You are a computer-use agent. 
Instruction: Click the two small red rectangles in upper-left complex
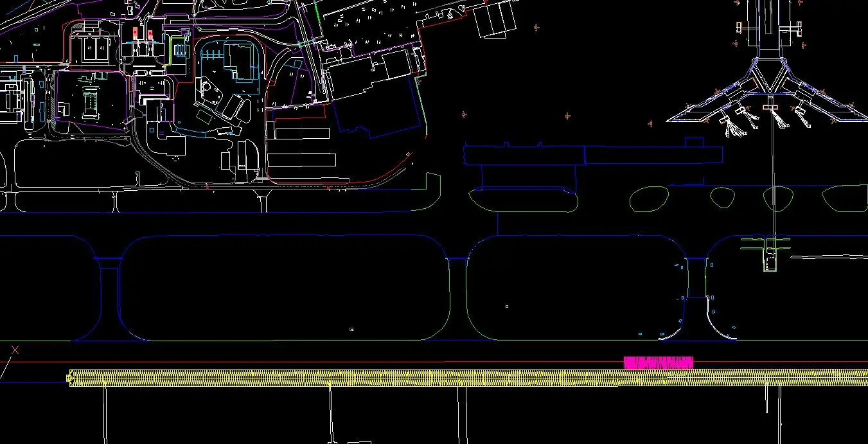click(x=143, y=33)
